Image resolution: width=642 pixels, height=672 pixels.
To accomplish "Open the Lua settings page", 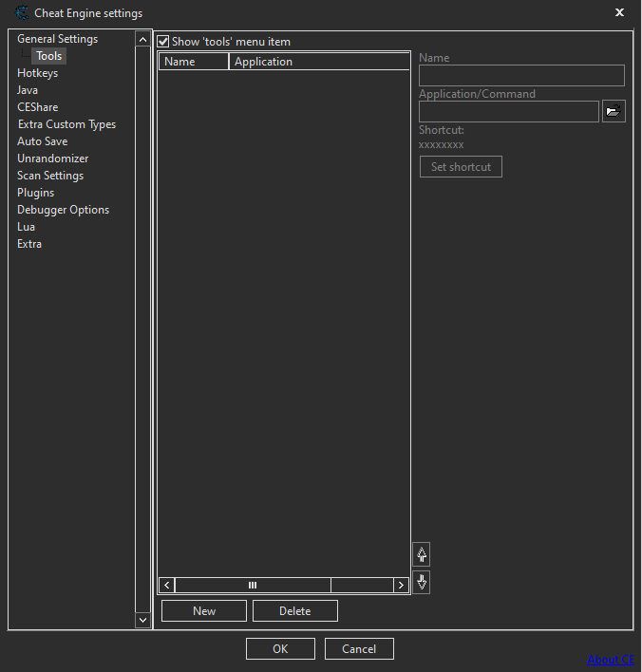I will point(26,227).
